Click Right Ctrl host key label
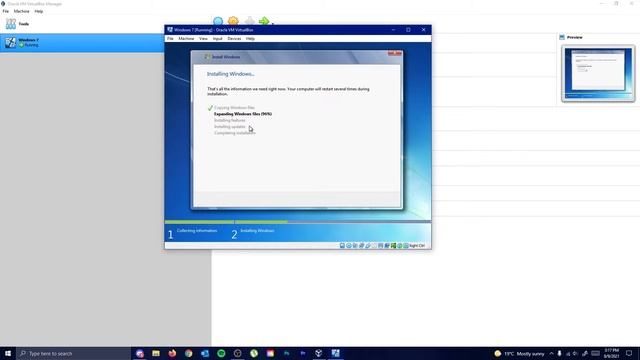640x360 pixels. point(417,246)
